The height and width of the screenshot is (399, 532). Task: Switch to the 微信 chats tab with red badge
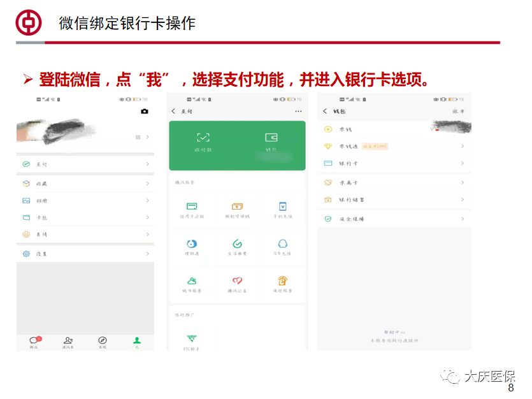pyautogui.click(x=34, y=342)
